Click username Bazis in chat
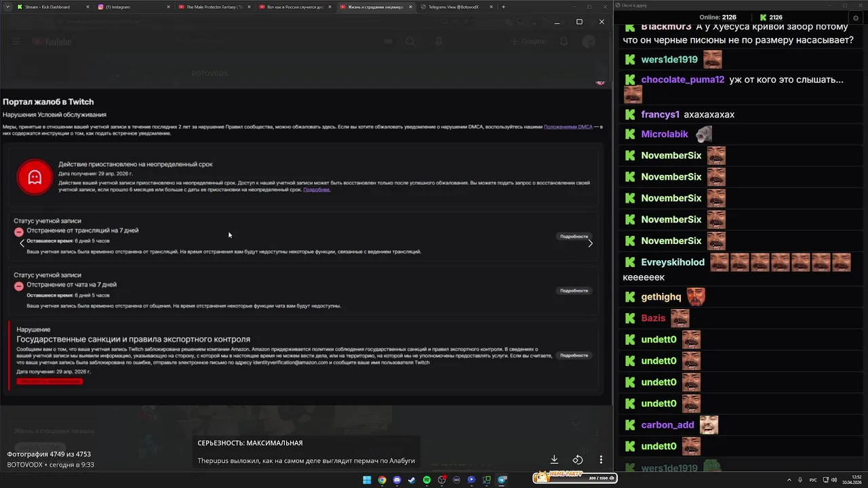Image resolution: width=868 pixels, height=488 pixels. pyautogui.click(x=654, y=319)
